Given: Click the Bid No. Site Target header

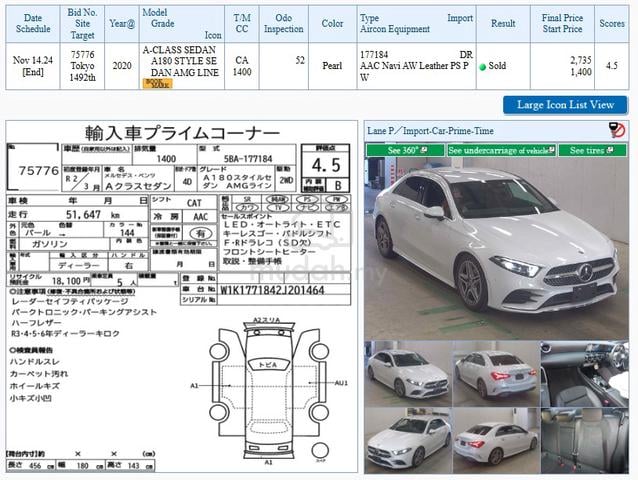Looking at the screenshot, I should click(82, 24).
